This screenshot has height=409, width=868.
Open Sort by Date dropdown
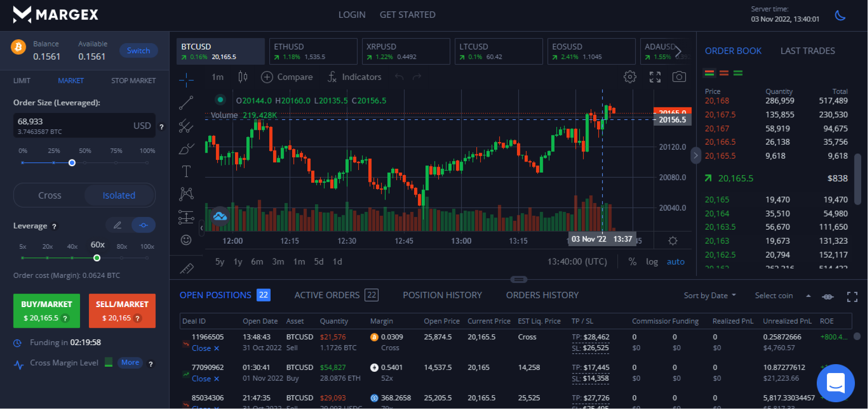710,295
